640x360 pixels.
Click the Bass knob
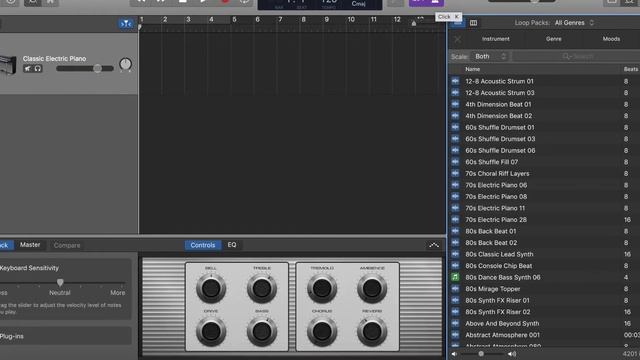tap(262, 332)
